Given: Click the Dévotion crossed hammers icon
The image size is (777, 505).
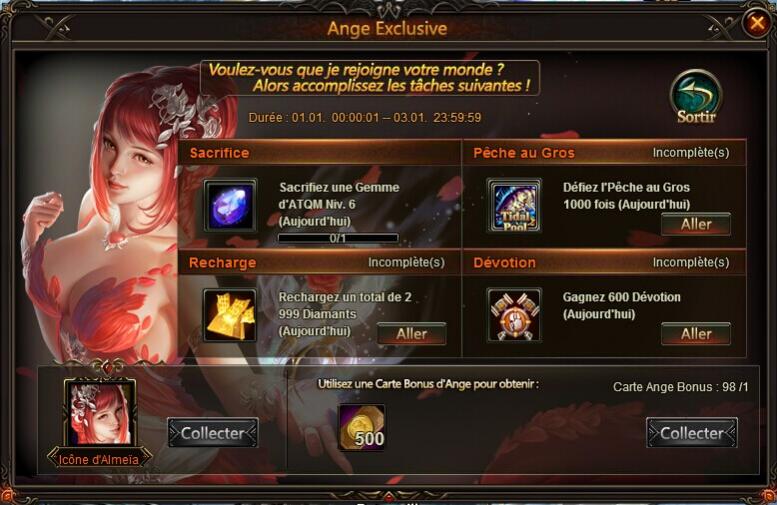Looking at the screenshot, I should tap(514, 316).
